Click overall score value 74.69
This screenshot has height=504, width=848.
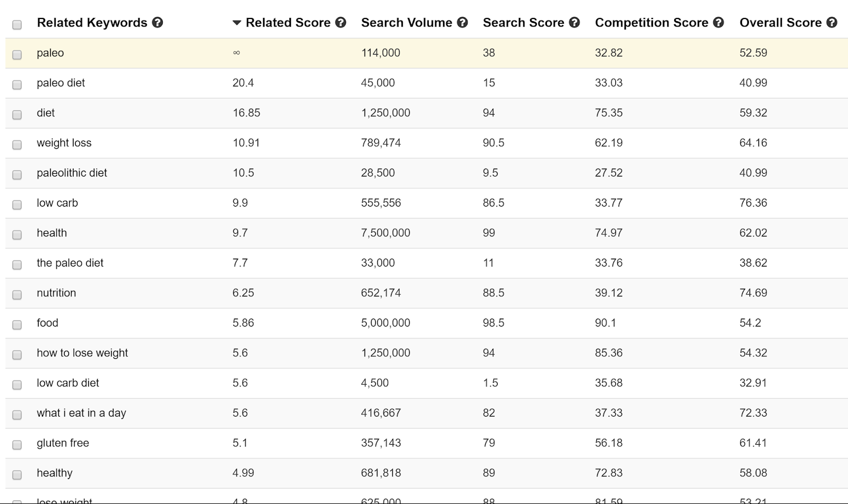click(753, 293)
